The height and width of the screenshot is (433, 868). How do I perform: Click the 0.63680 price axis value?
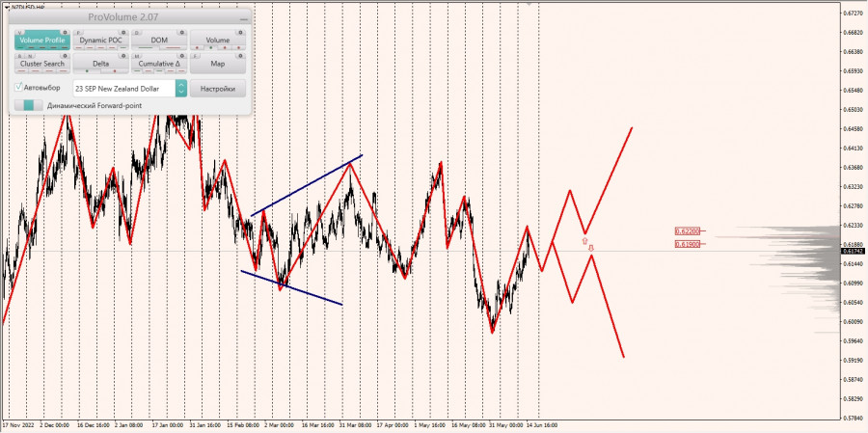(854, 167)
